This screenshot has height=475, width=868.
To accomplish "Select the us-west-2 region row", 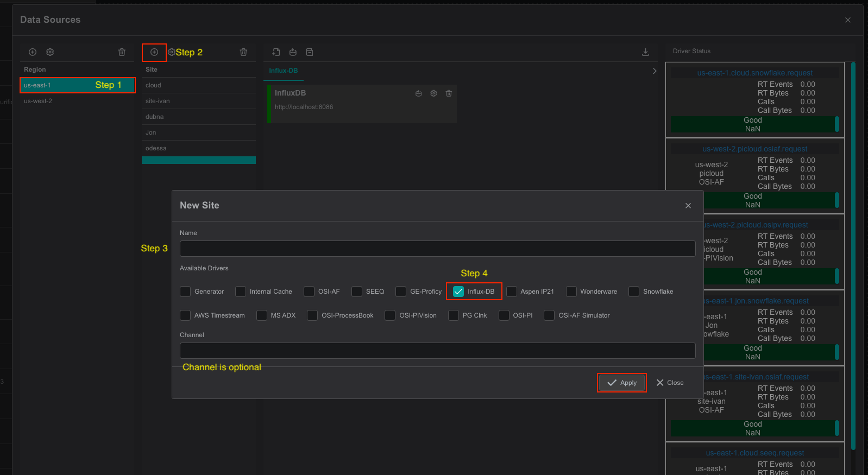I will 77,101.
